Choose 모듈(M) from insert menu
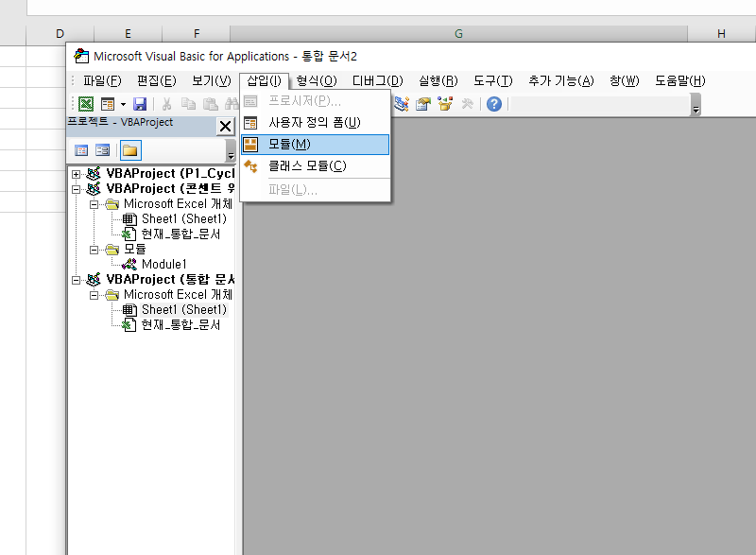Image resolution: width=756 pixels, height=555 pixels. pos(316,144)
